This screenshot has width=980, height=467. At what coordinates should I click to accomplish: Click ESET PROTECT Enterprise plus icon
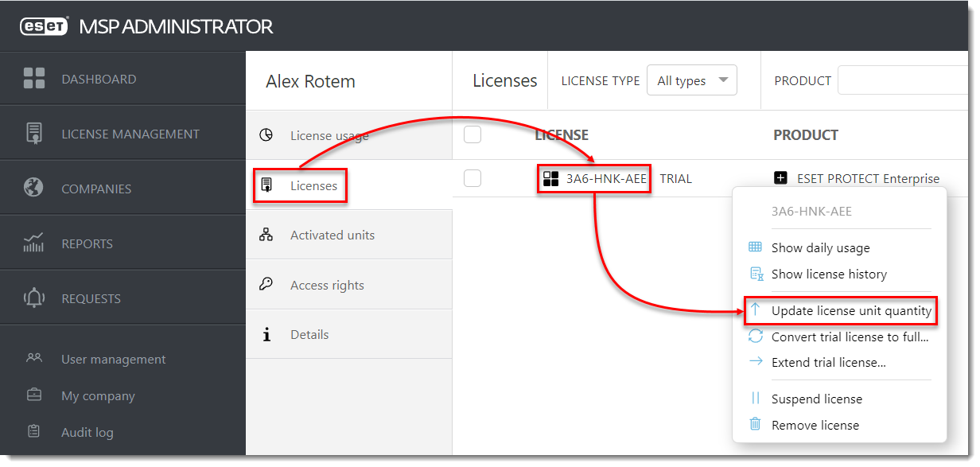point(781,178)
